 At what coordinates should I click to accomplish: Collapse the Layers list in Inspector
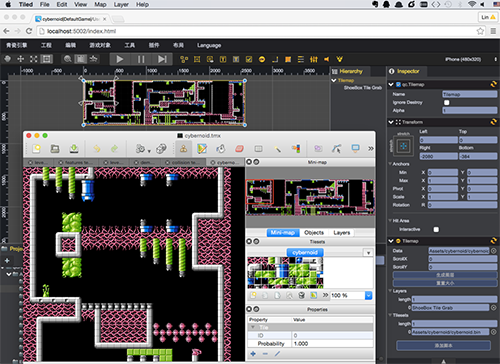[x=390, y=291]
